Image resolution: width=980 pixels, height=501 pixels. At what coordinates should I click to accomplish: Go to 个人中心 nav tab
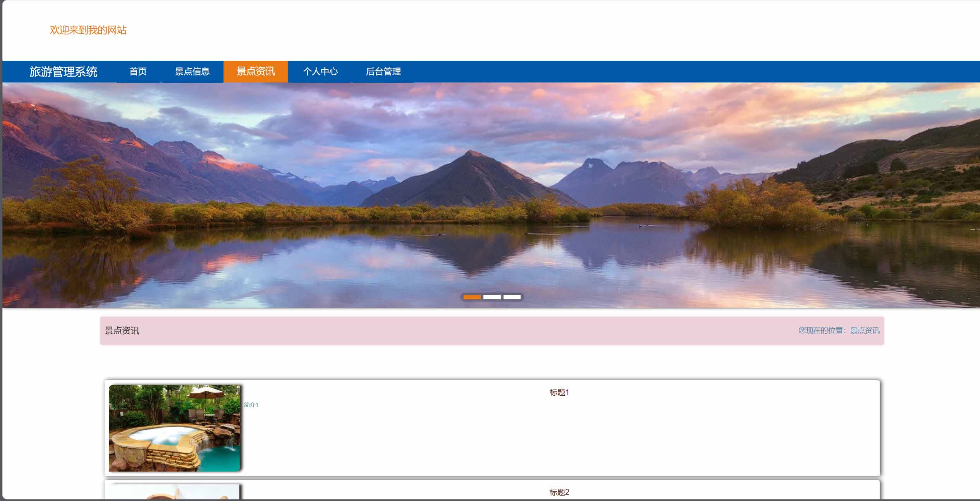(x=320, y=72)
